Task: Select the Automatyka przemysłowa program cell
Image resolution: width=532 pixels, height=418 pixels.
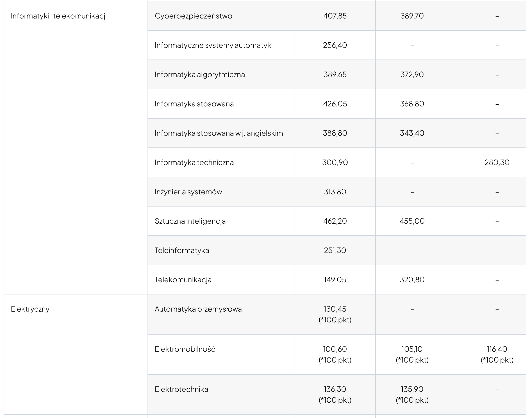Action: tap(198, 309)
